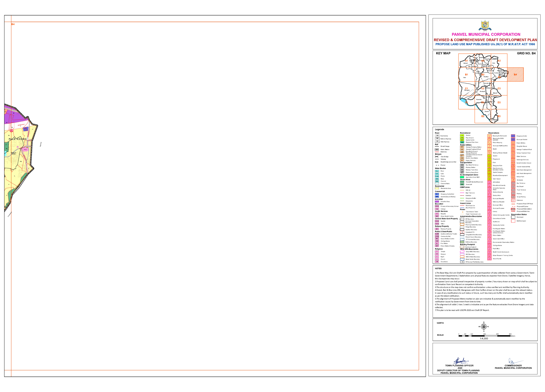
Task: Select the Police Station reservation icon
Action: (x=490, y=235)
